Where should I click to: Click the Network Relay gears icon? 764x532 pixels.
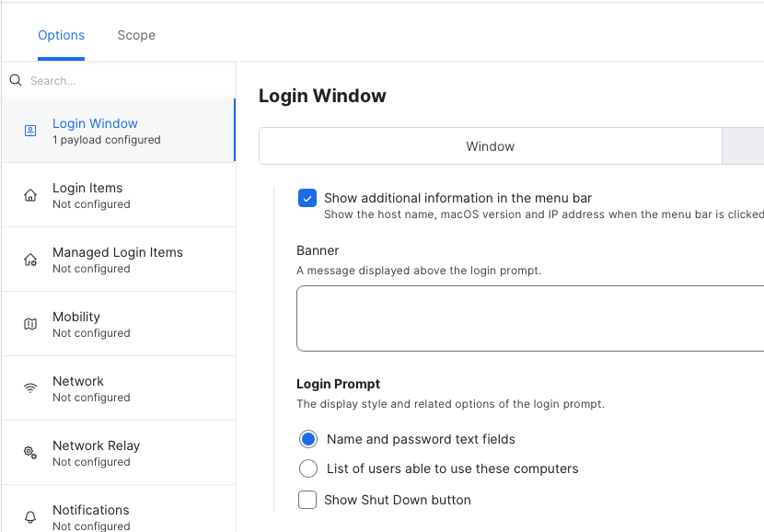pyautogui.click(x=30, y=453)
